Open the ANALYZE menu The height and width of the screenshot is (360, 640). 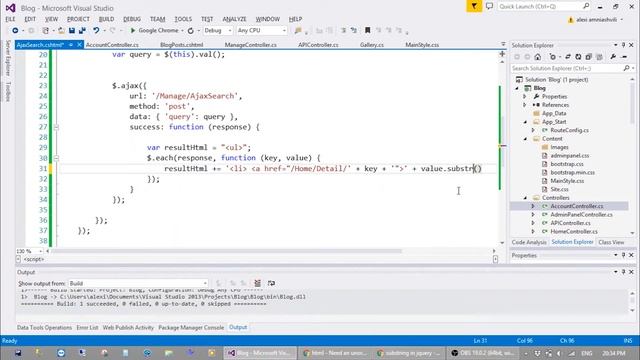click(234, 19)
